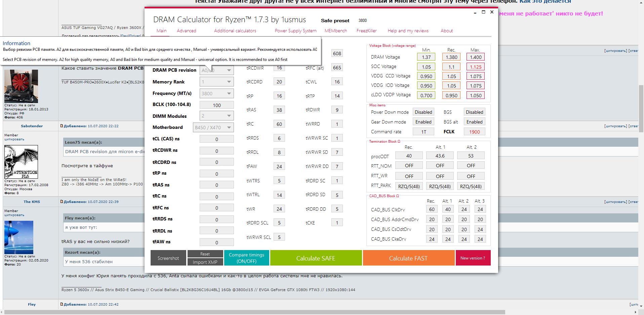
Task: Switch to the MEMbench tab
Action: 336,31
